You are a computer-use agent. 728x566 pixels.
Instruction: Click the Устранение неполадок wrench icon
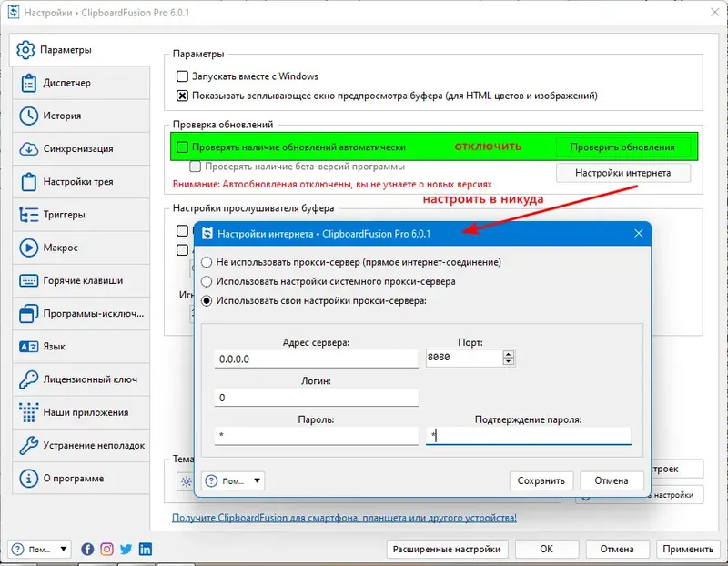click(29, 445)
